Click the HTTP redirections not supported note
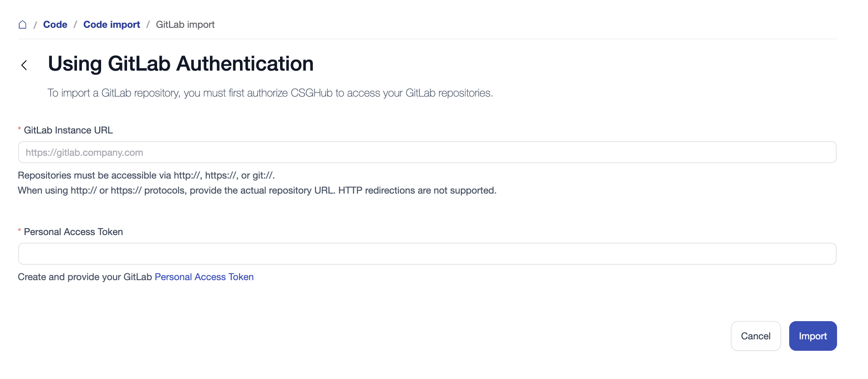 417,190
